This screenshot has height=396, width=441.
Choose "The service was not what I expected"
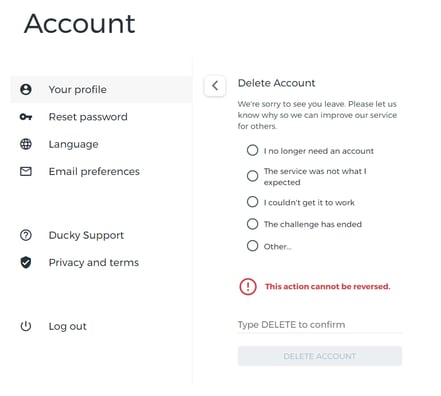[252, 176]
